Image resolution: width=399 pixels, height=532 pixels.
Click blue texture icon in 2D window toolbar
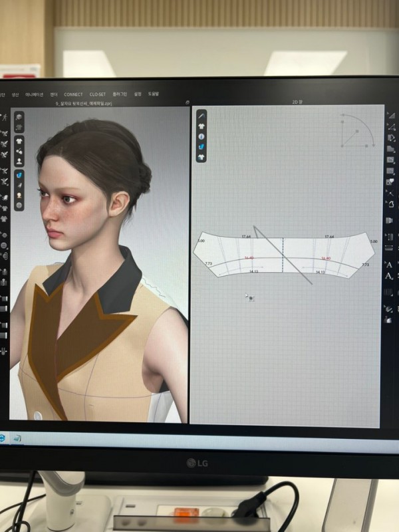(x=201, y=146)
